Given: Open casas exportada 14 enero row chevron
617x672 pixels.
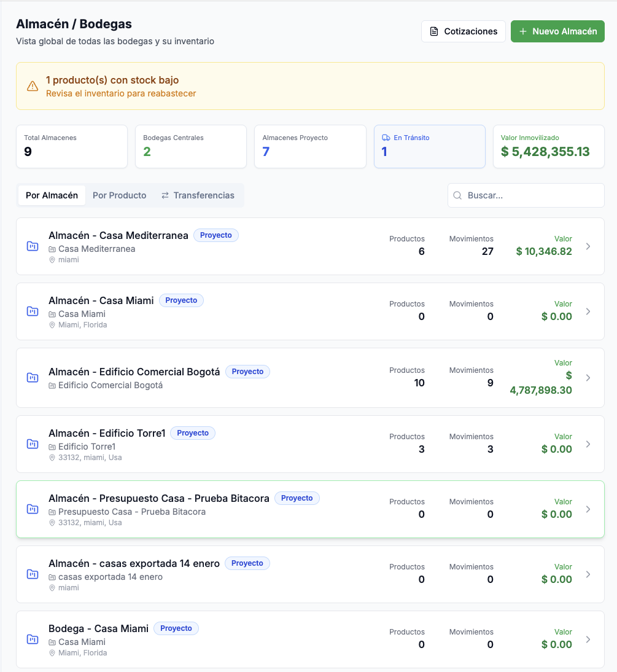Looking at the screenshot, I should [588, 574].
